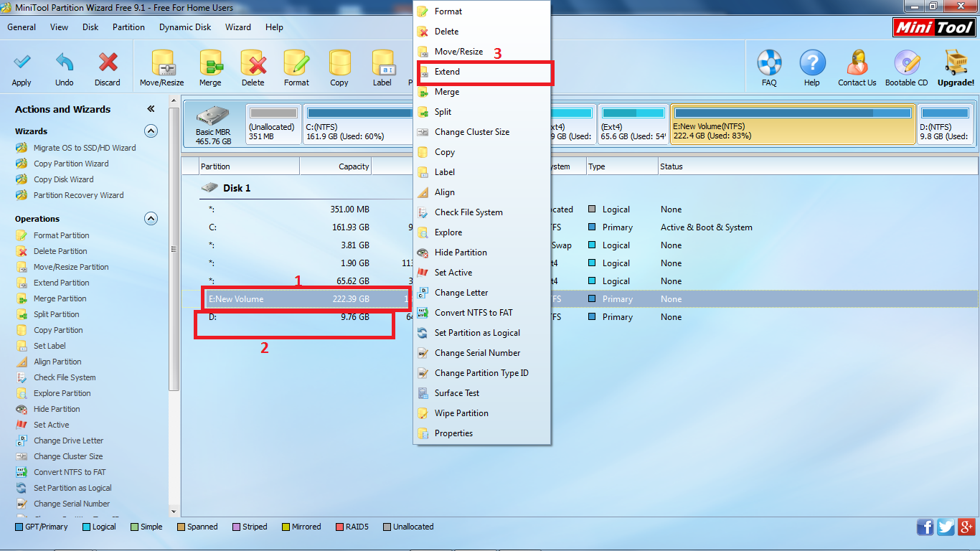Click the Upgrade! shopping cart icon

click(956, 63)
